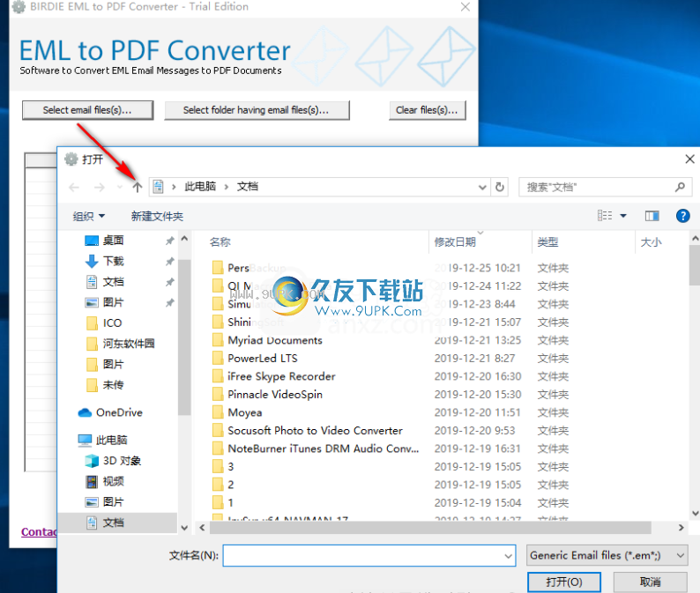
Task: Click the 取消 button
Action: click(x=650, y=582)
